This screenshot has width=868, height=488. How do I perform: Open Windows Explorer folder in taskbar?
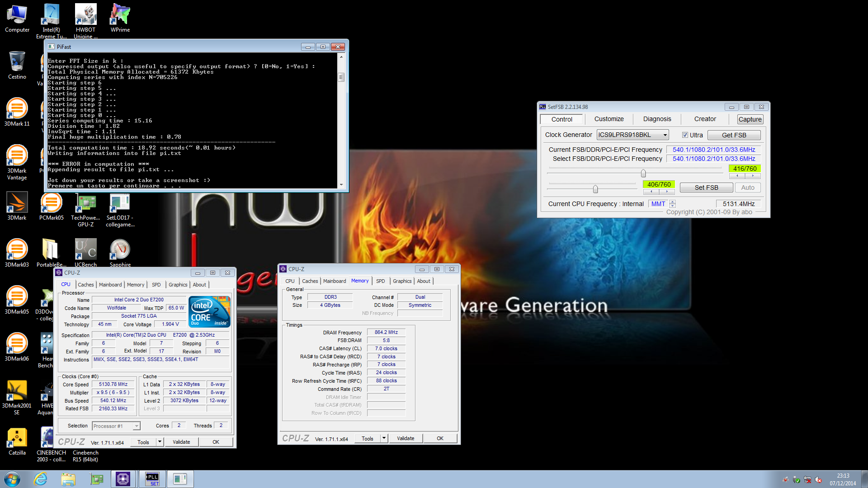pos(68,479)
